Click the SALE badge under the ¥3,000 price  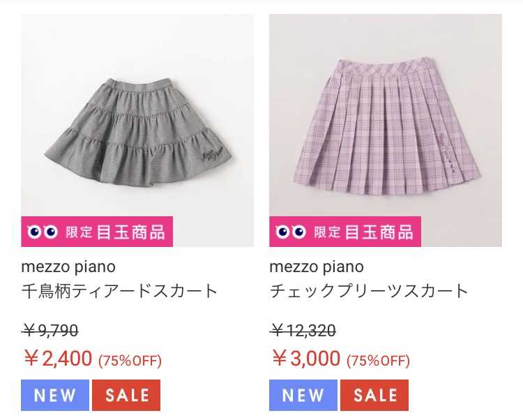click(x=374, y=395)
